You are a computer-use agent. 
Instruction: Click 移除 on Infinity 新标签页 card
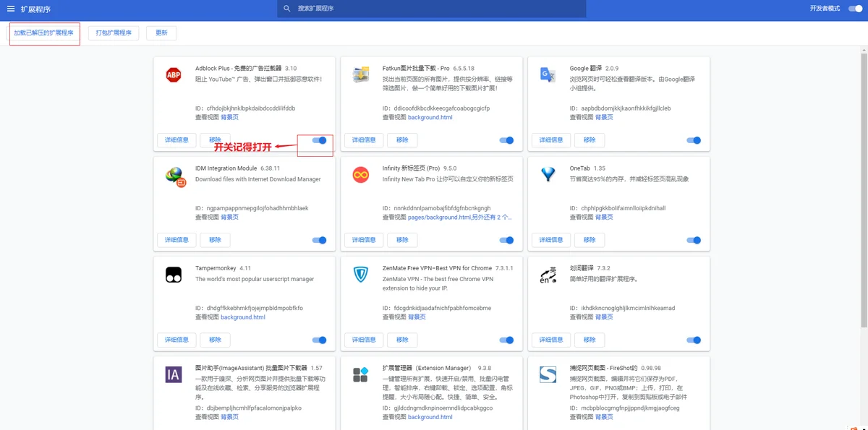coord(402,240)
